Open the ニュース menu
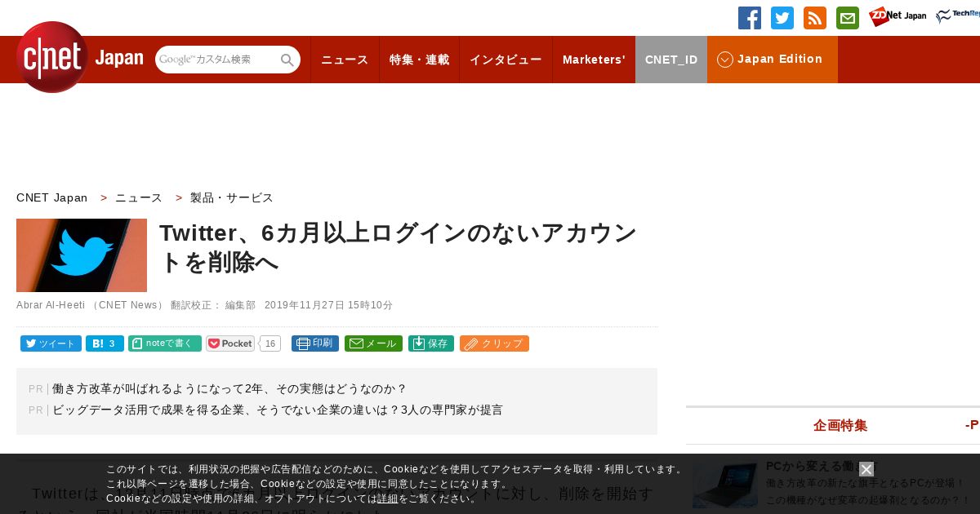The width and height of the screenshot is (980, 514). click(x=345, y=60)
